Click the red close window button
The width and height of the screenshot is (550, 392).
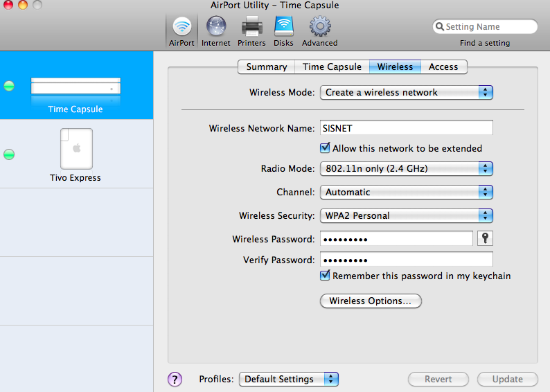click(8, 5)
